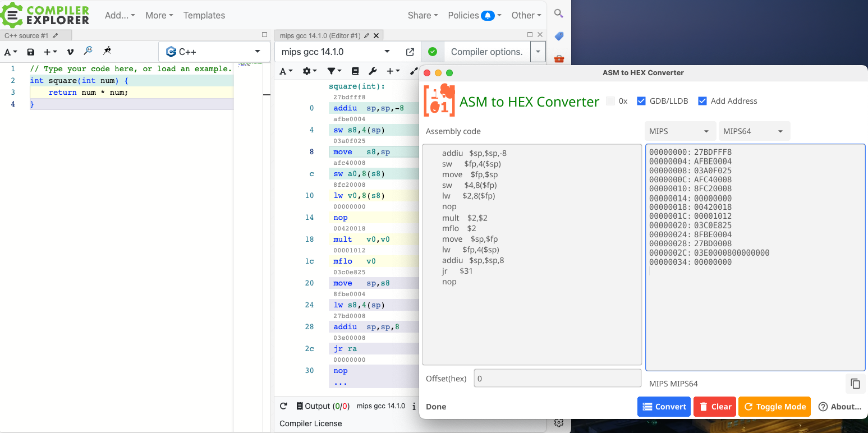This screenshot has width=868, height=433.
Task: Open the Share menu
Action: click(x=423, y=15)
